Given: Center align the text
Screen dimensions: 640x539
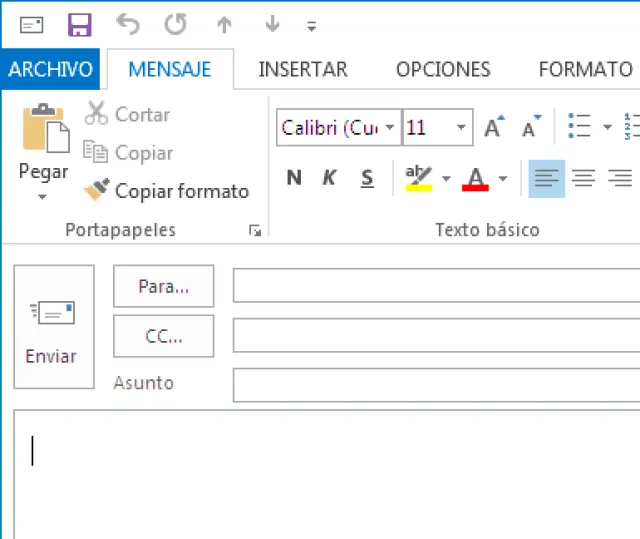Looking at the screenshot, I should pos(584,179).
